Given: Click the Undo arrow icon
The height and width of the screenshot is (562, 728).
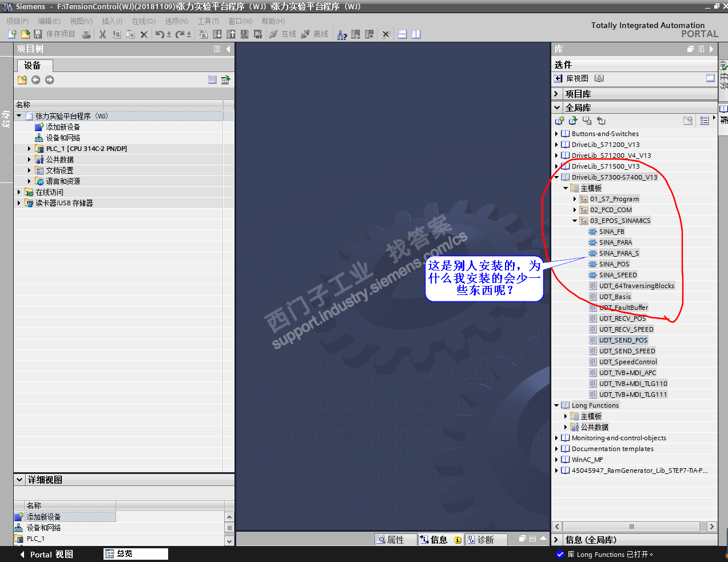Looking at the screenshot, I should click(x=160, y=34).
